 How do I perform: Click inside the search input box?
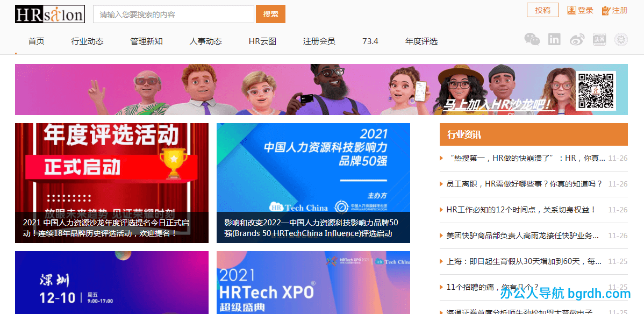172,14
